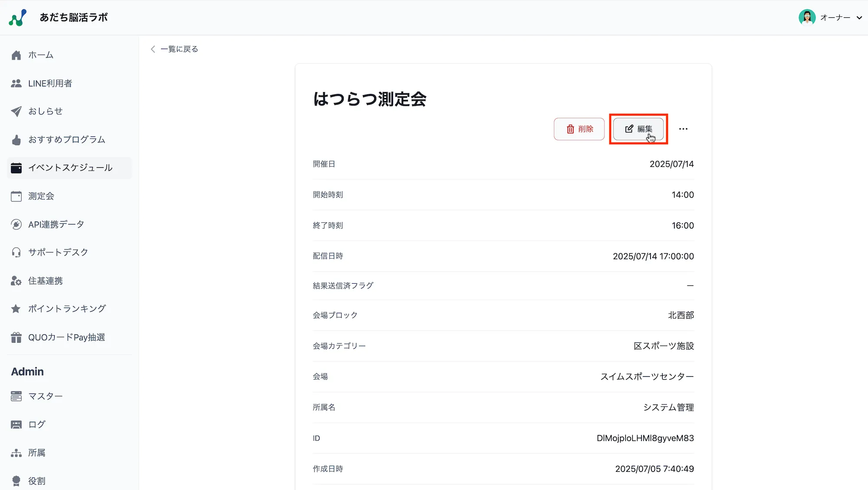Open イベントスケジュール via the calendar icon
Image resolution: width=868 pixels, height=490 pixels.
(x=16, y=168)
